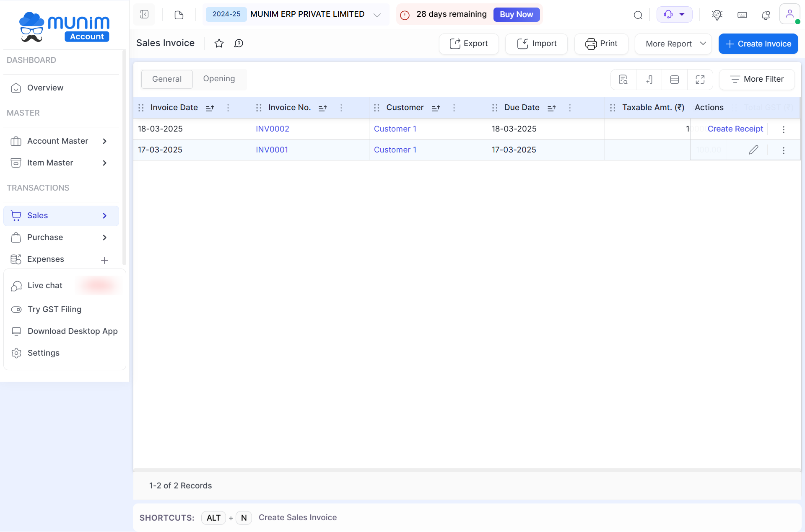
Task: Grab the Taxable Amt. column drag handle
Action: click(x=613, y=108)
